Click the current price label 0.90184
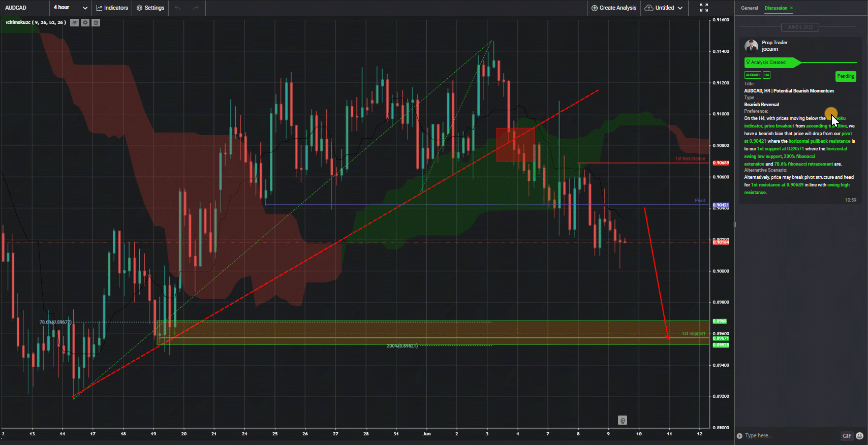Viewport: 868px width, 445px height. point(721,242)
